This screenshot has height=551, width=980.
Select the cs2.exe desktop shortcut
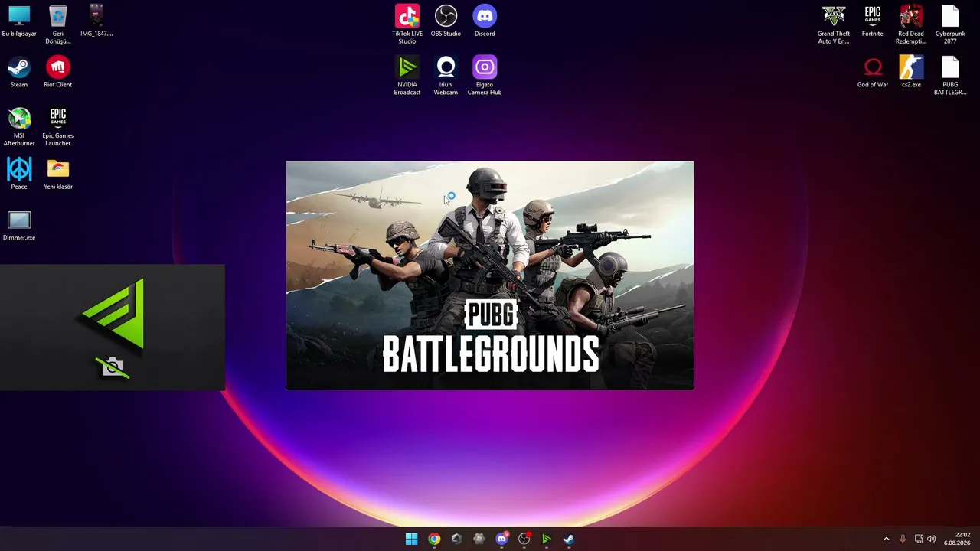click(911, 73)
